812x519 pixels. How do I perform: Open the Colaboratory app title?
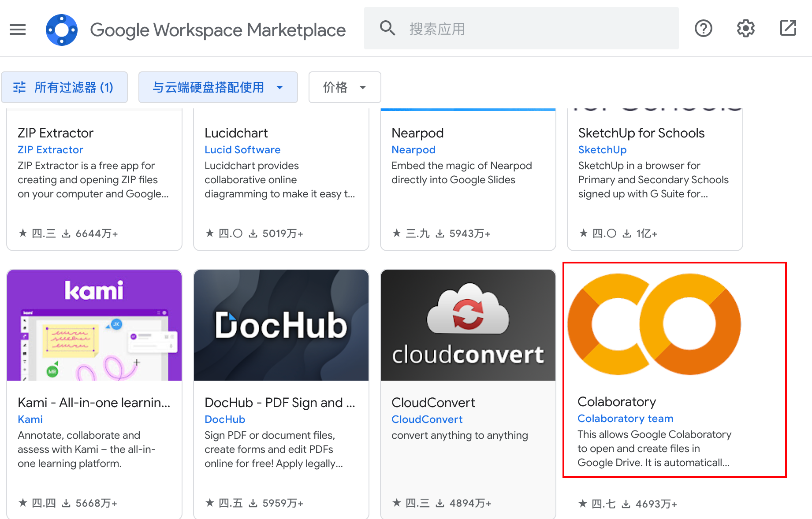(x=617, y=402)
